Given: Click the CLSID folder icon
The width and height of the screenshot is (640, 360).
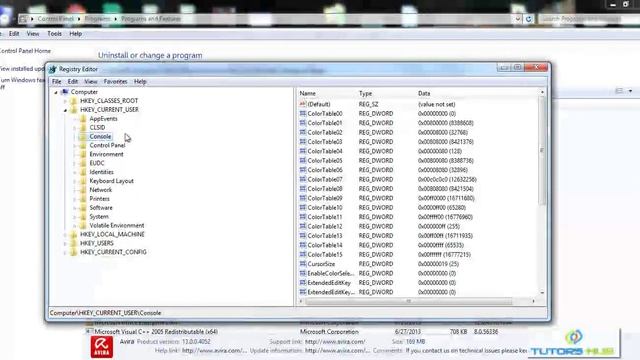Looking at the screenshot, I should click(x=83, y=128).
